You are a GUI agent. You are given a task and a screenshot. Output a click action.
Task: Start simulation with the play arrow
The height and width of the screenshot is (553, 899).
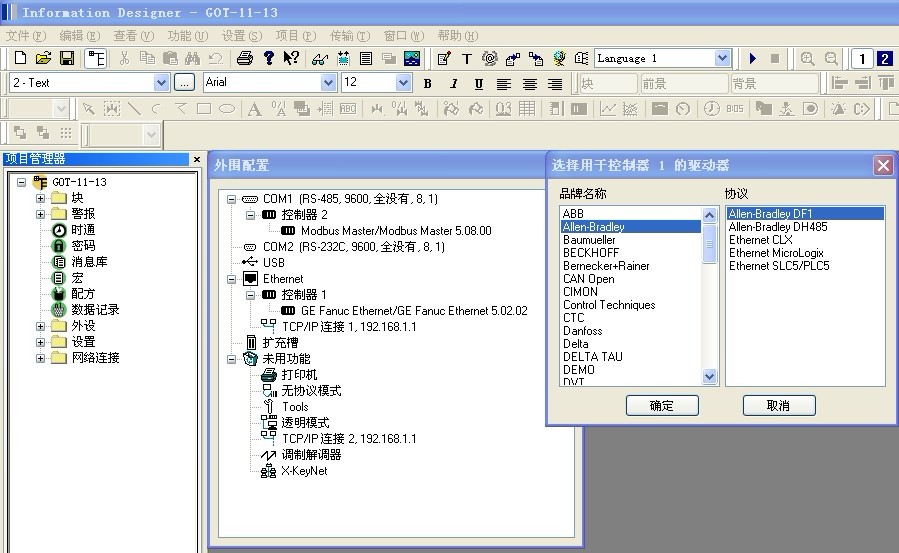(x=753, y=58)
